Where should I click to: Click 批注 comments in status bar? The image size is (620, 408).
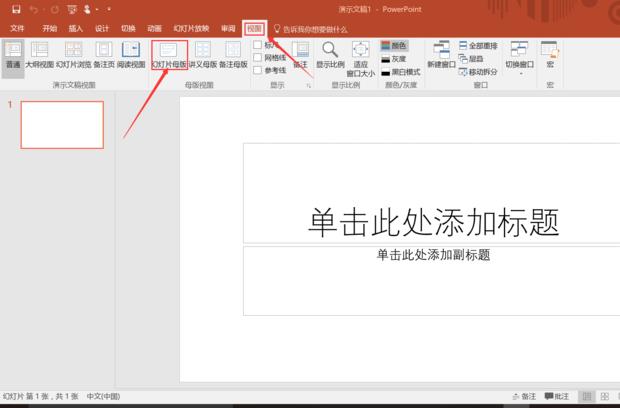tap(557, 397)
